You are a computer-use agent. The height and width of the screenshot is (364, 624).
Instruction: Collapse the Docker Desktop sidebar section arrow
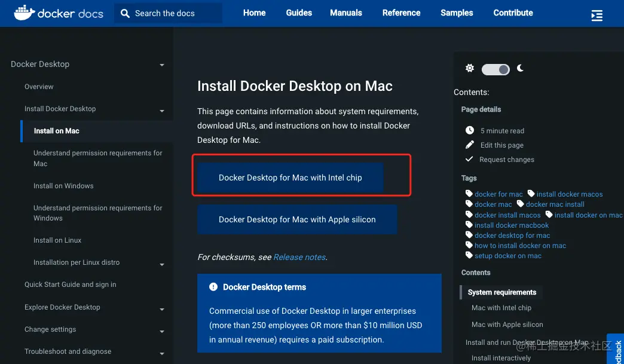click(x=162, y=65)
